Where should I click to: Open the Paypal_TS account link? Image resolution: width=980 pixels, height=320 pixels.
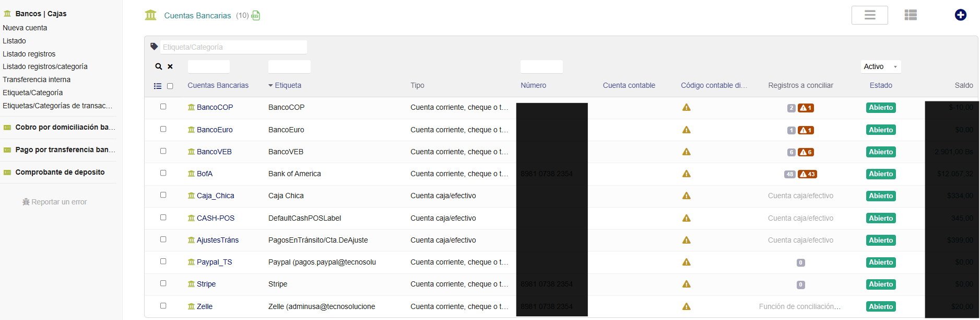click(214, 262)
